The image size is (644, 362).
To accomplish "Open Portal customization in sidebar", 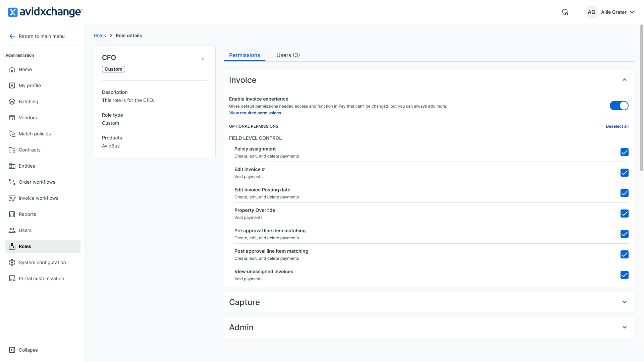I will [x=43, y=279].
